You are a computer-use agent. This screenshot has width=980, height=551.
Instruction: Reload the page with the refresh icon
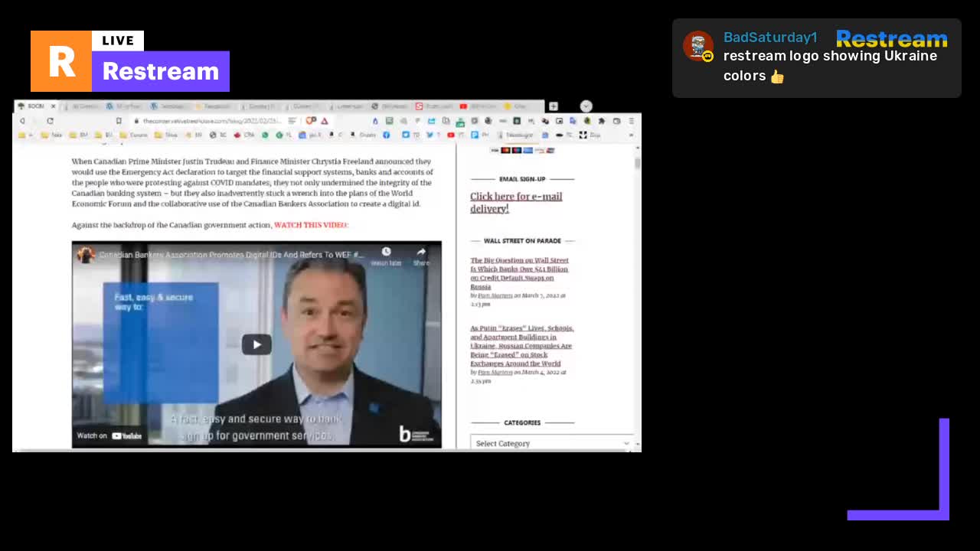50,121
